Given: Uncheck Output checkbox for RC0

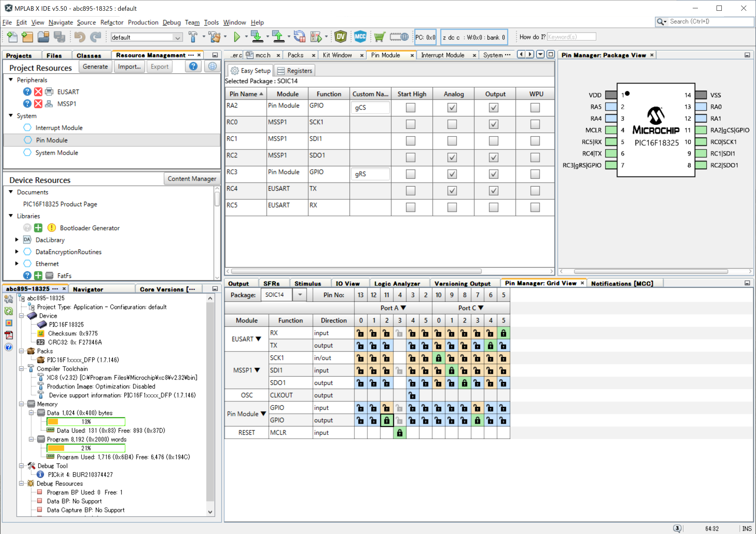Looking at the screenshot, I should (x=494, y=124).
